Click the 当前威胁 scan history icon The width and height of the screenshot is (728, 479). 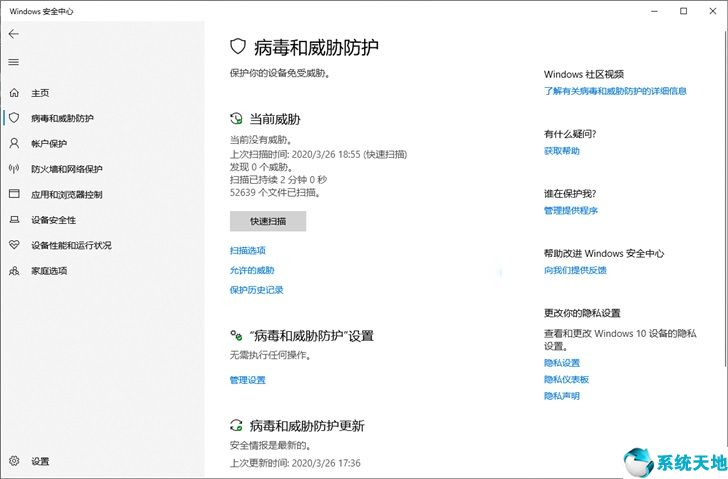click(x=236, y=119)
